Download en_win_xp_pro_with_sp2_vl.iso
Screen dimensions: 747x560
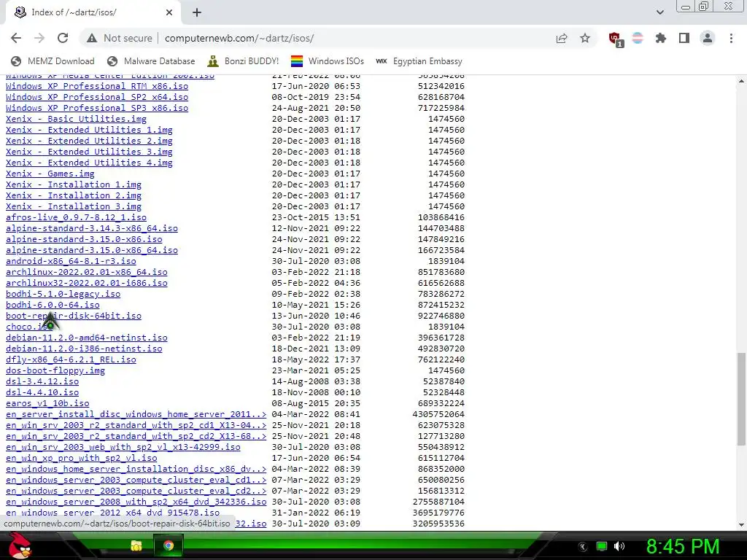(82, 459)
